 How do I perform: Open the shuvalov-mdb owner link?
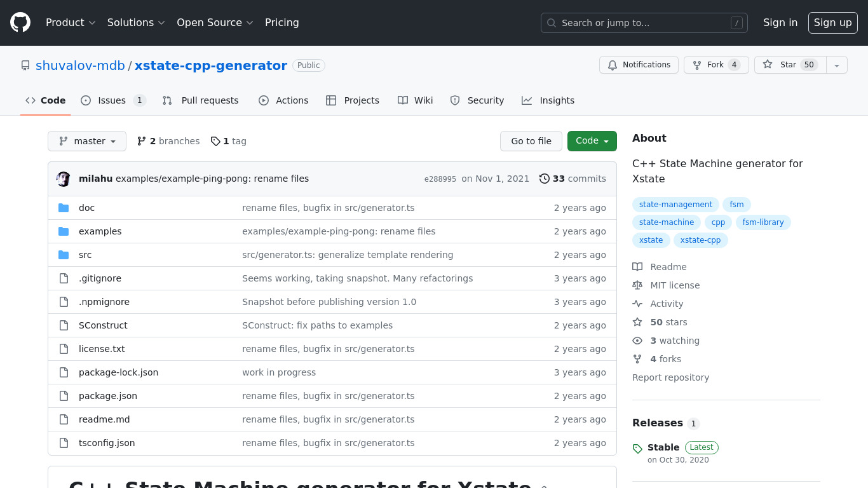pyautogui.click(x=80, y=65)
